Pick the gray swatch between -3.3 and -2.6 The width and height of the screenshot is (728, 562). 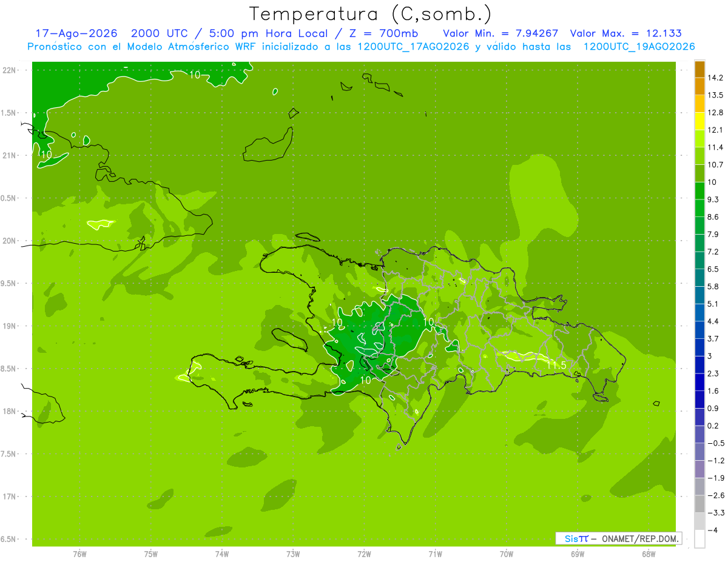click(699, 504)
